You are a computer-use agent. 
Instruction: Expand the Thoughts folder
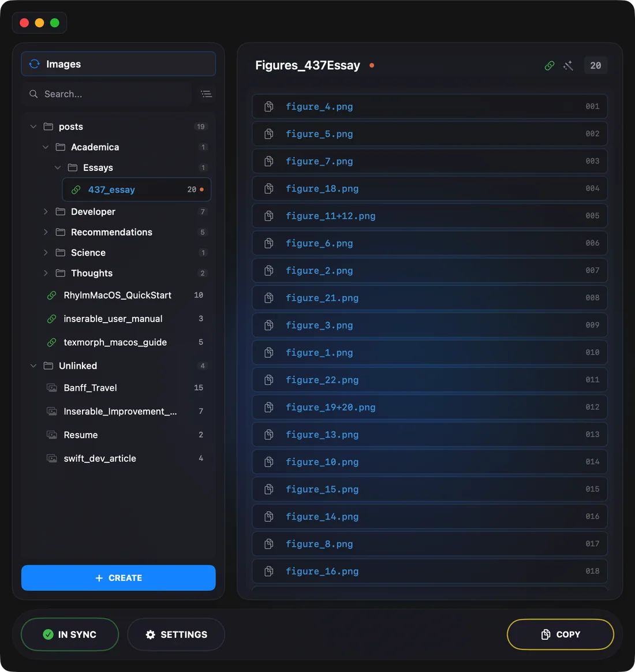pos(46,274)
